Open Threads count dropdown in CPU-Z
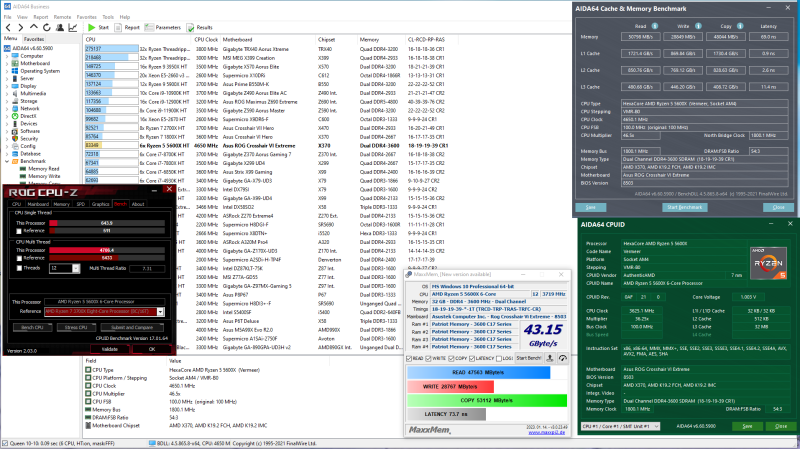Image resolution: width=800 pixels, height=449 pixels. click(x=76, y=268)
